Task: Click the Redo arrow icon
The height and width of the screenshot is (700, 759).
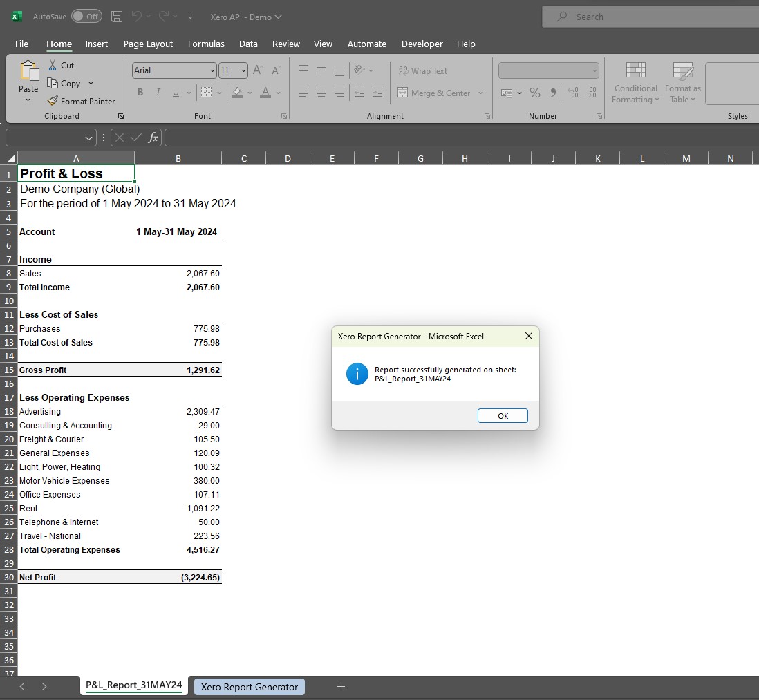Action: (x=164, y=17)
